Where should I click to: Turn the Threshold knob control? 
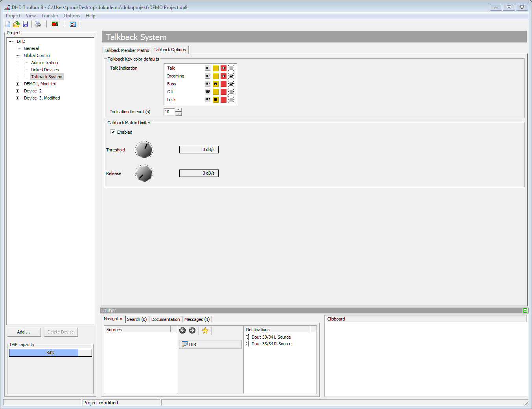tap(144, 149)
